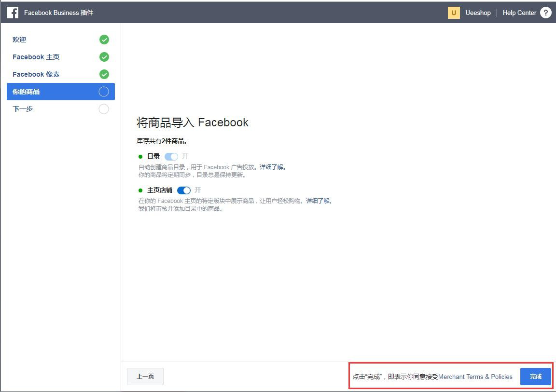Click the 库存共有2件商品 text
The image size is (556, 392).
[162, 141]
